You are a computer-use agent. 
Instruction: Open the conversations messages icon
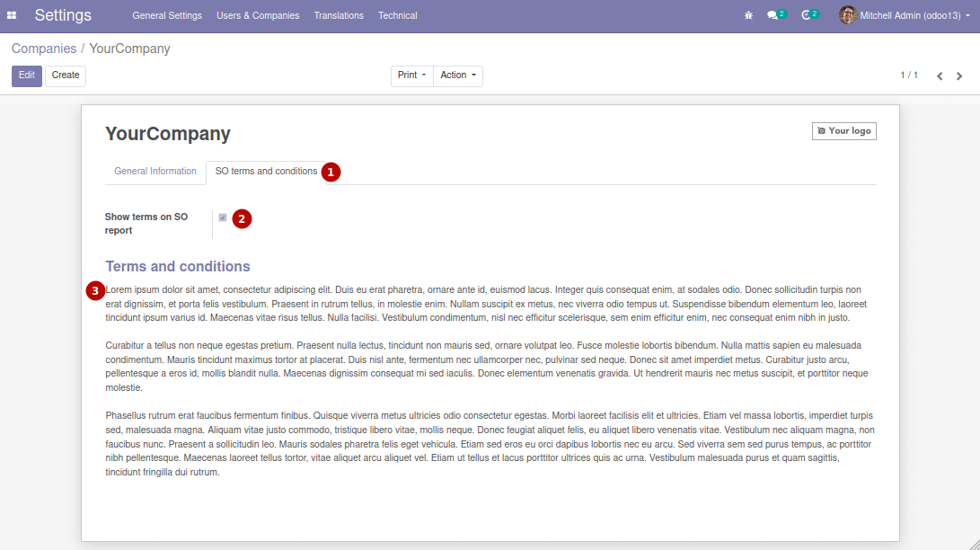pos(775,15)
